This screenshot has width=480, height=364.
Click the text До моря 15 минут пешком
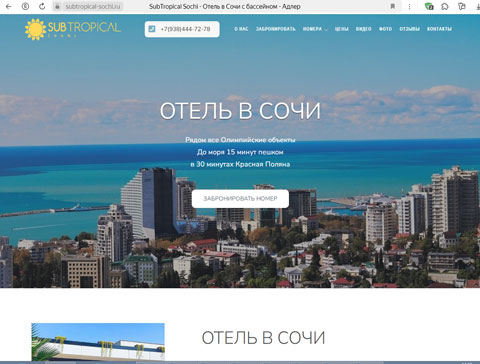[240, 152]
